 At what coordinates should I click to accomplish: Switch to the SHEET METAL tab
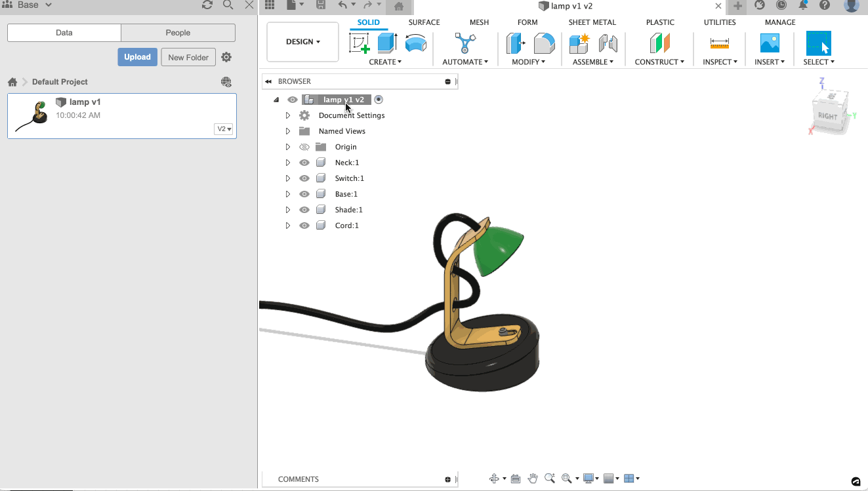click(592, 22)
